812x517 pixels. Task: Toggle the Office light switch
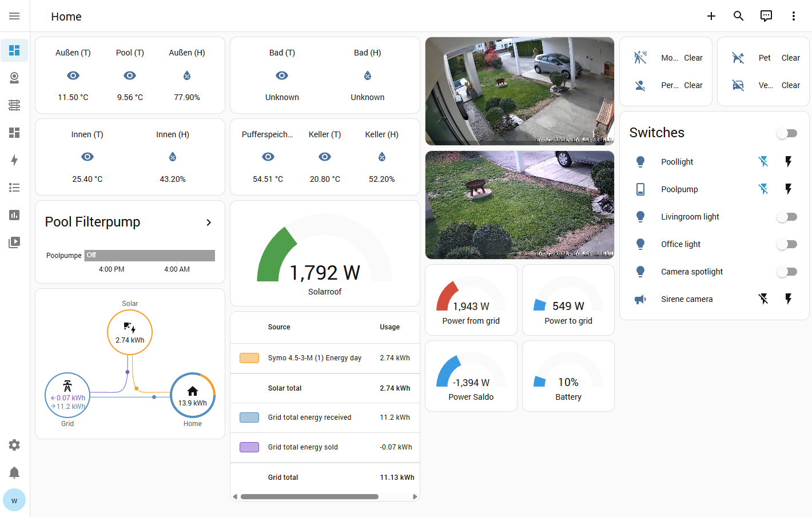(x=787, y=244)
